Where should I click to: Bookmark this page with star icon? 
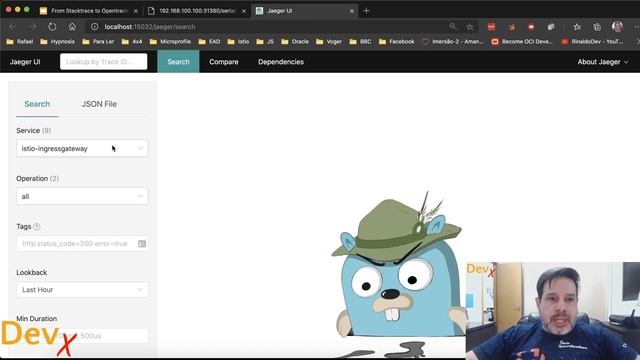point(470,27)
